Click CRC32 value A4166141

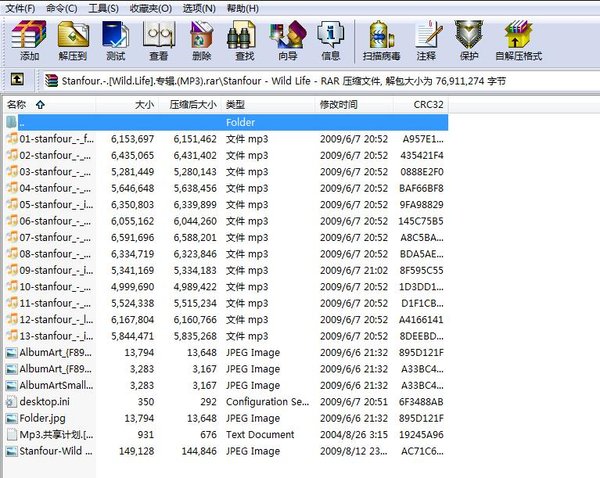tap(421, 320)
